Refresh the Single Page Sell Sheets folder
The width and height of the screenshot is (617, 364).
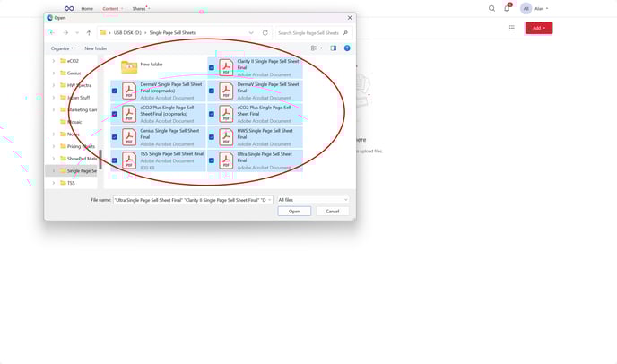pos(265,33)
